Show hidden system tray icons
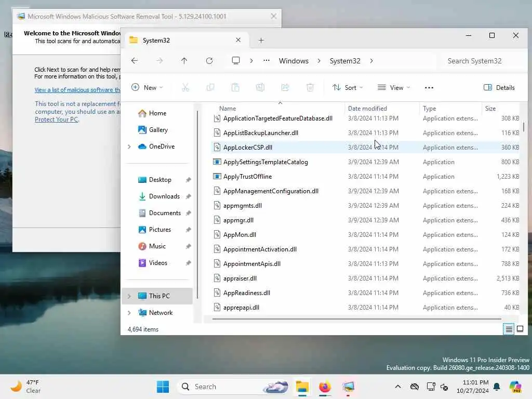The height and width of the screenshot is (399, 532). [398, 387]
